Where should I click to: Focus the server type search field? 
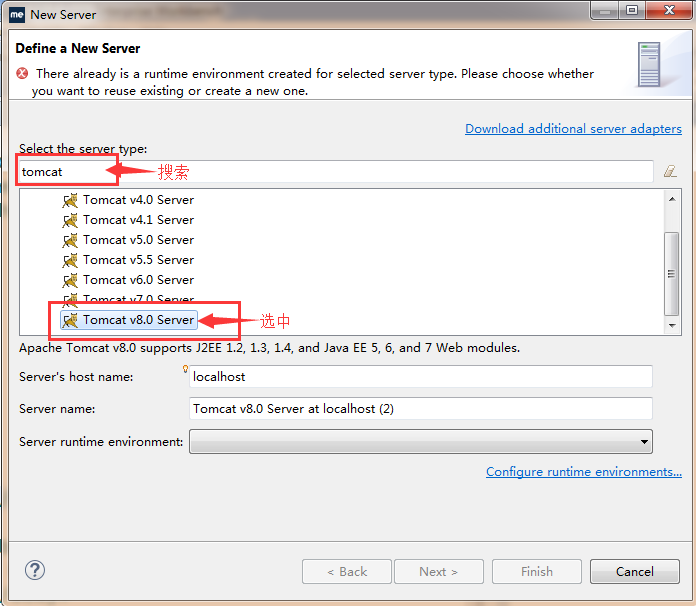click(x=336, y=172)
